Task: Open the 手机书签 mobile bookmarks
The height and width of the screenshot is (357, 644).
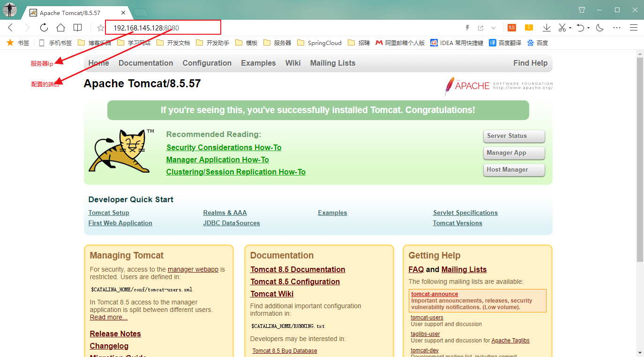Action: [55, 43]
